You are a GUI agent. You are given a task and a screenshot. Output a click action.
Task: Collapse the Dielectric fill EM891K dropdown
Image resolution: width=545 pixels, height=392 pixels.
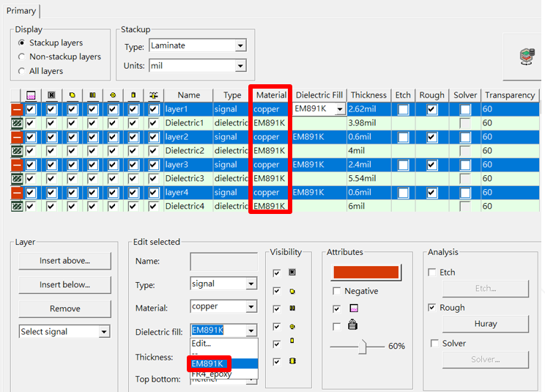pyautogui.click(x=251, y=330)
